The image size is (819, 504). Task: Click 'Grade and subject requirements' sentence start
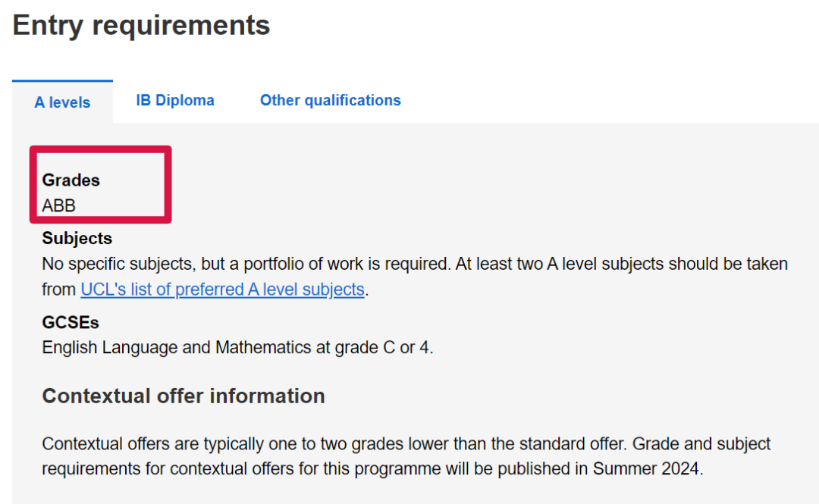click(701, 444)
